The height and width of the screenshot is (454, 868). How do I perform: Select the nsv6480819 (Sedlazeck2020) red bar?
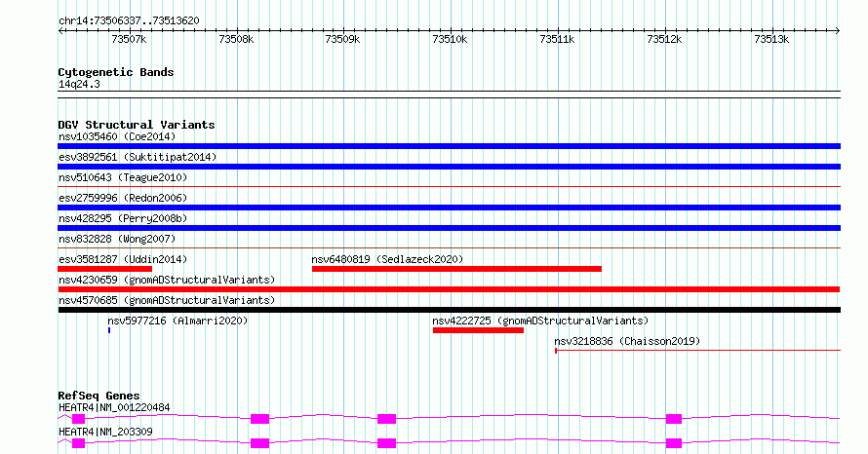[x=456, y=269]
